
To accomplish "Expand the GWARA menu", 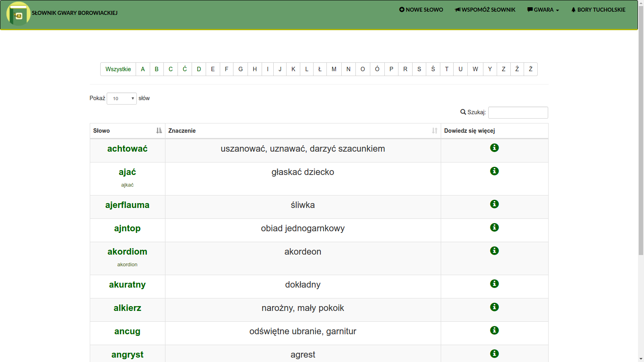I will (543, 10).
